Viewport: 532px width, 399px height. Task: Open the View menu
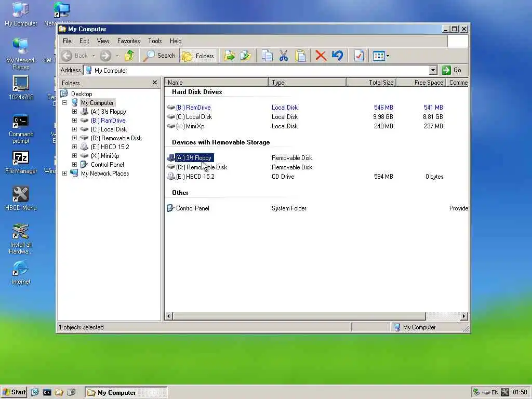pos(103,41)
